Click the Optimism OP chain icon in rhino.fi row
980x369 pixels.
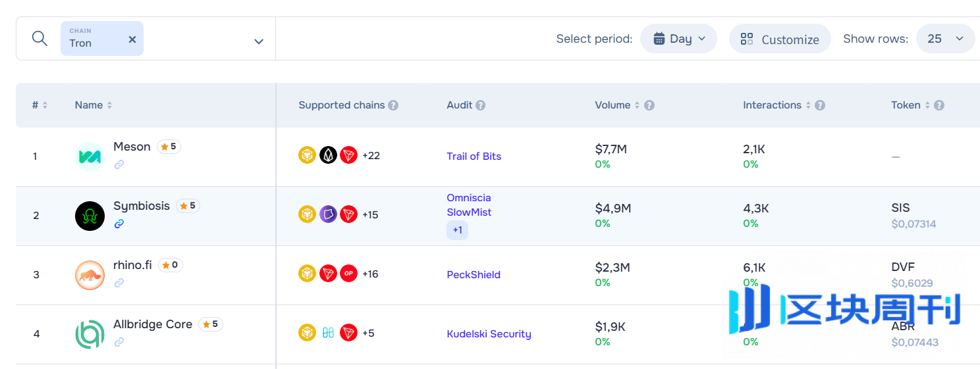pyautogui.click(x=348, y=274)
